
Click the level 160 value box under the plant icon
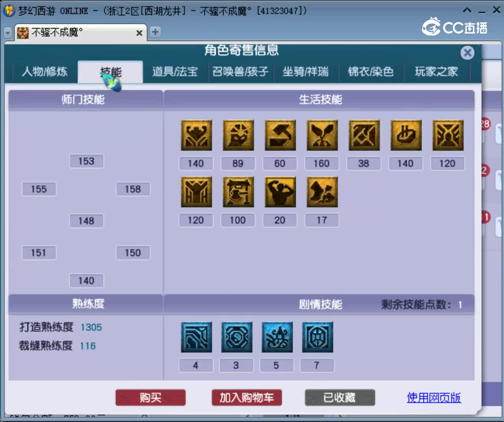coord(322,163)
